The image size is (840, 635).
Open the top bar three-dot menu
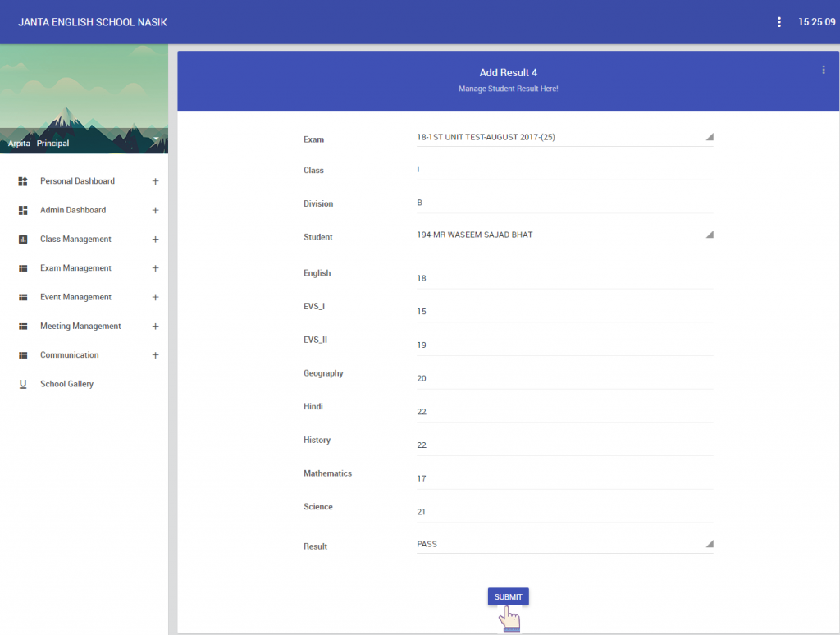tap(778, 22)
